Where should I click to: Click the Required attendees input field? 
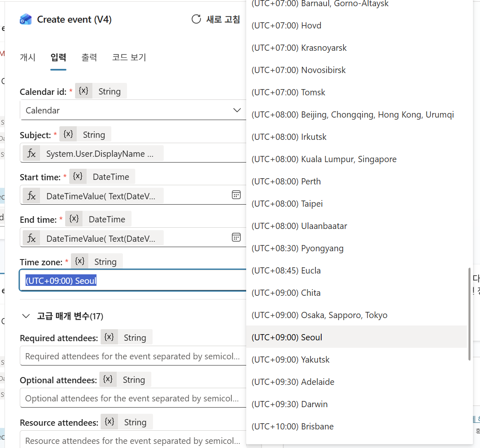133,356
